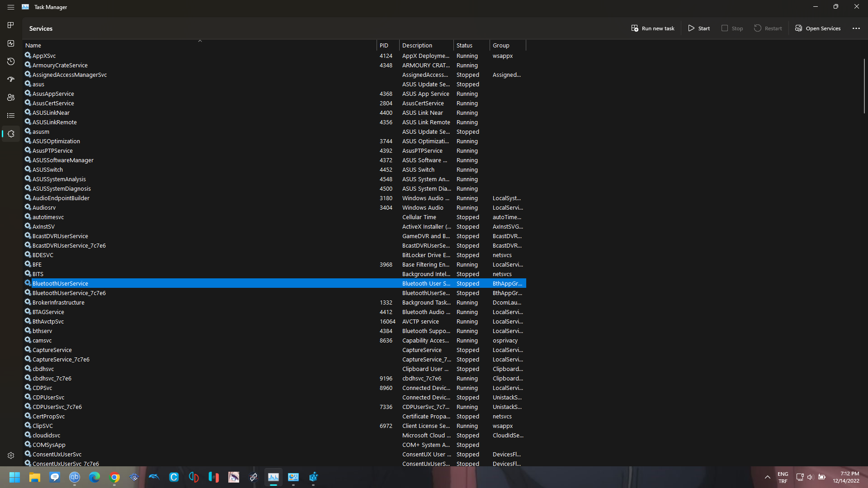868x488 pixels.
Task: Show hidden system tray icons
Action: point(767,477)
